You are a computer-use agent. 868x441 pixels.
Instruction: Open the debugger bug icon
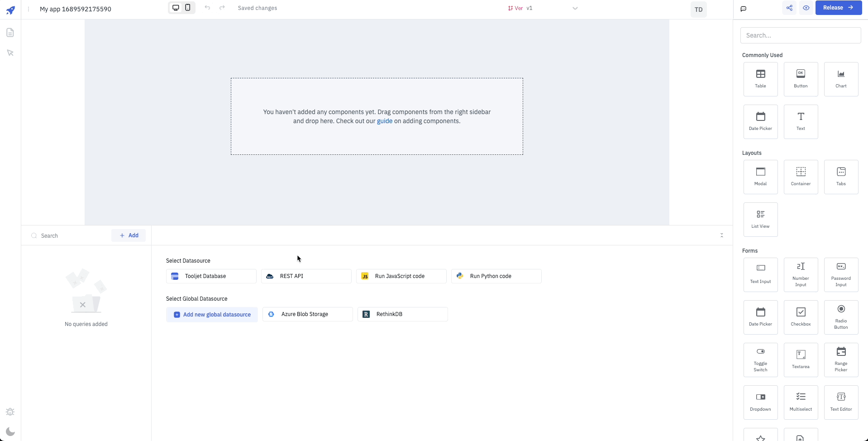point(10,412)
